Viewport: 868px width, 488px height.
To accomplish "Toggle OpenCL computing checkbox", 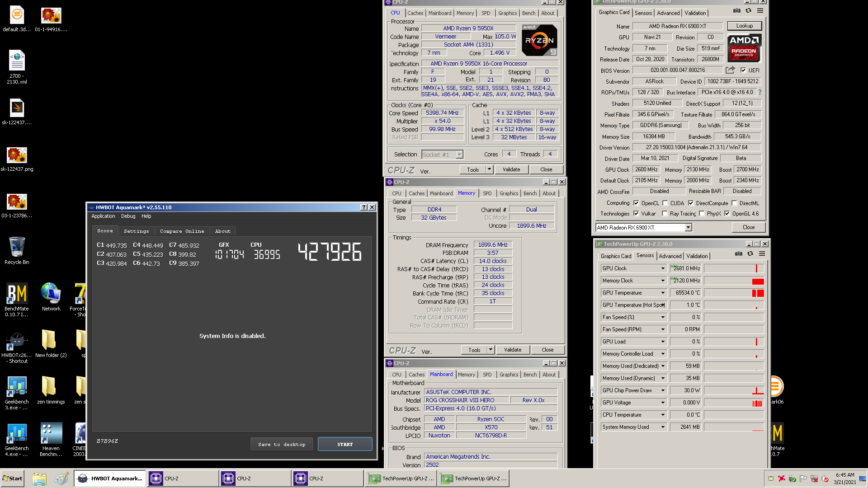I will point(636,203).
